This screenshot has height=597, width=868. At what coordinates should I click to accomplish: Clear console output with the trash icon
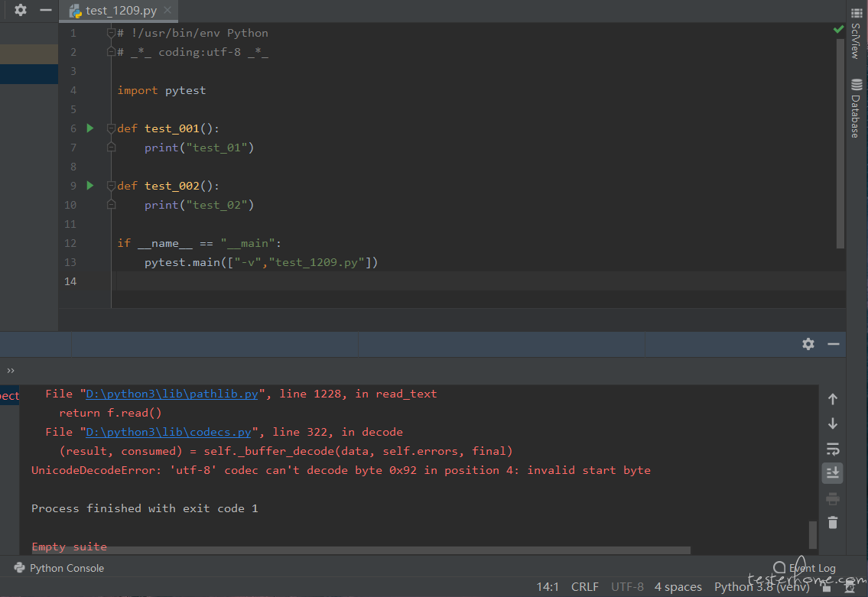pos(833,522)
